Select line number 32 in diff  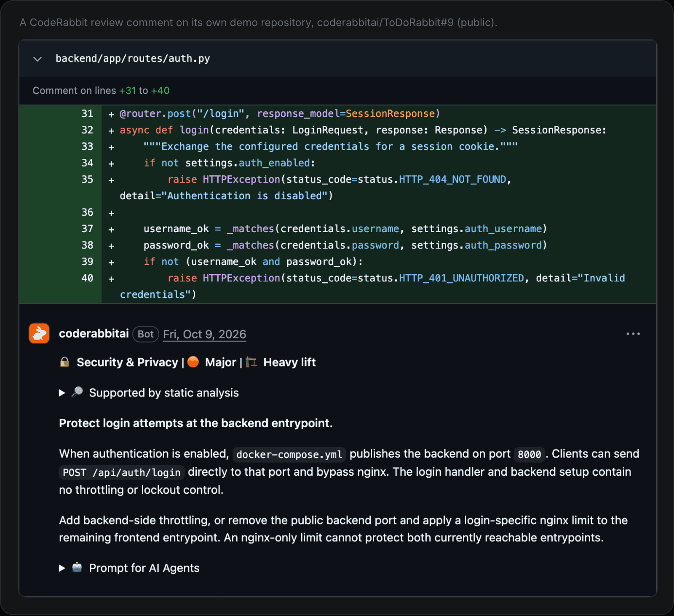[87, 130]
